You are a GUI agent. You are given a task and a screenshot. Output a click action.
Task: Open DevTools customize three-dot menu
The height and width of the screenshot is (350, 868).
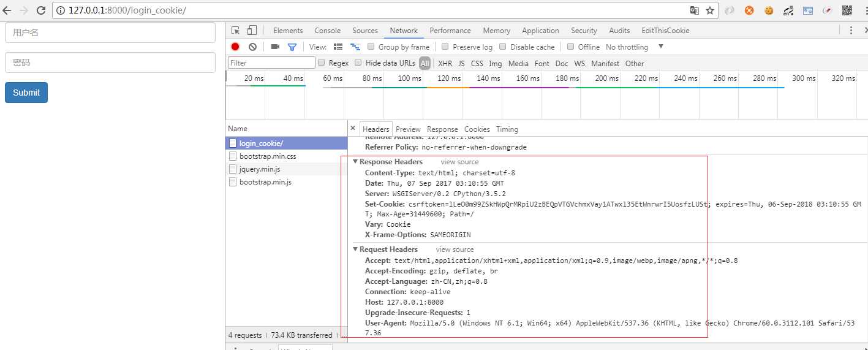tap(851, 31)
